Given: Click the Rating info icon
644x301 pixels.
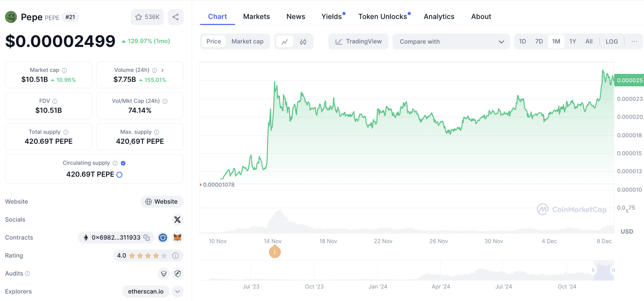Looking at the screenshot, I should click(x=175, y=256).
